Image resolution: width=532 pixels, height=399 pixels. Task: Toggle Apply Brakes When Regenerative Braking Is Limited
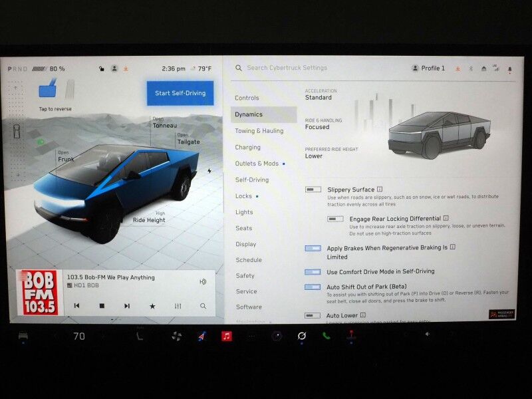313,248
